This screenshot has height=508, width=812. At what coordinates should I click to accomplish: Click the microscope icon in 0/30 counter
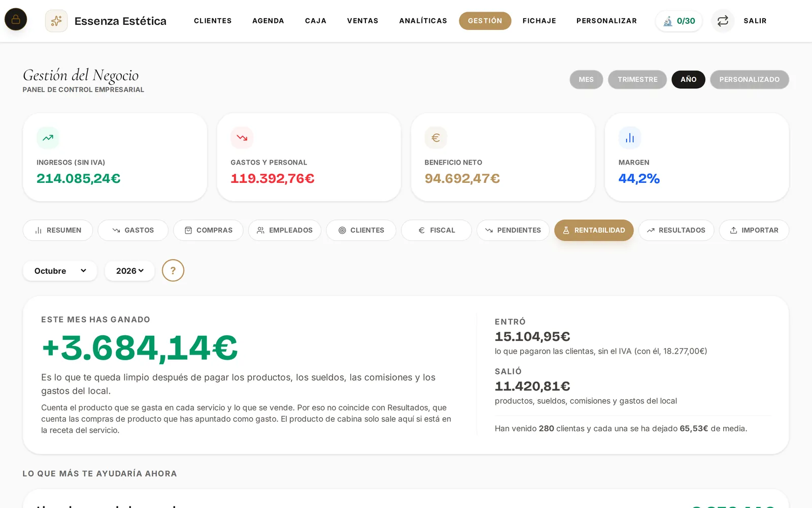[668, 21]
